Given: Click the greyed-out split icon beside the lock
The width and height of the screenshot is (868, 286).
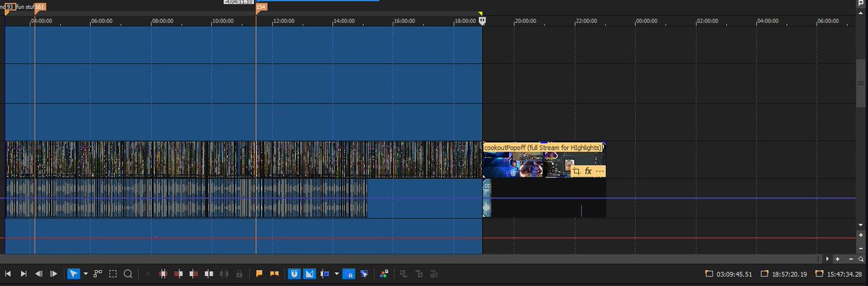Looking at the screenshot, I should click(224, 274).
